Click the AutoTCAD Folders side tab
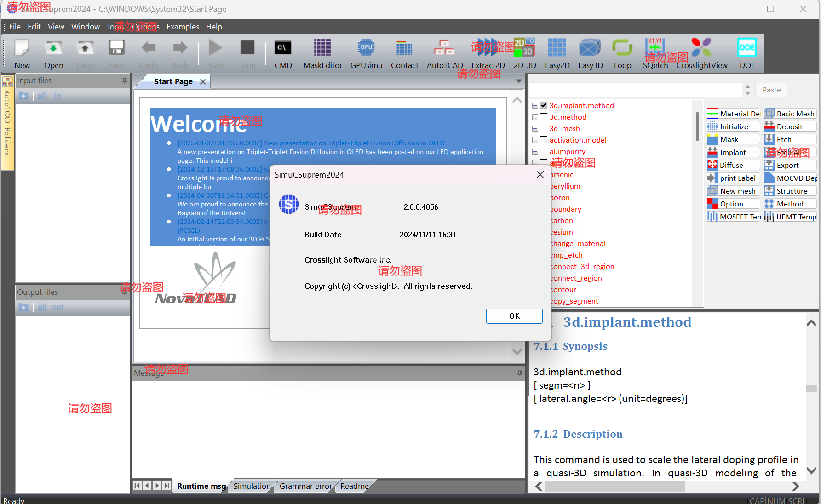The image size is (821, 504). (x=7, y=122)
